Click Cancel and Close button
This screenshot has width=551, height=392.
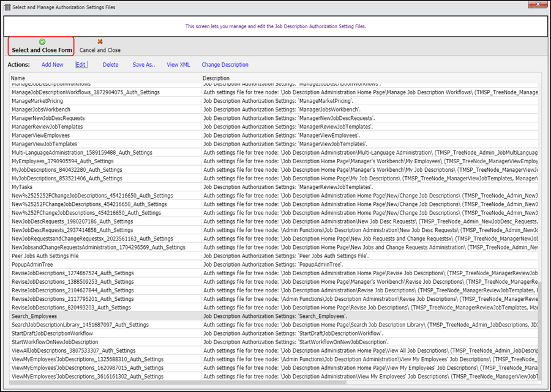[100, 46]
